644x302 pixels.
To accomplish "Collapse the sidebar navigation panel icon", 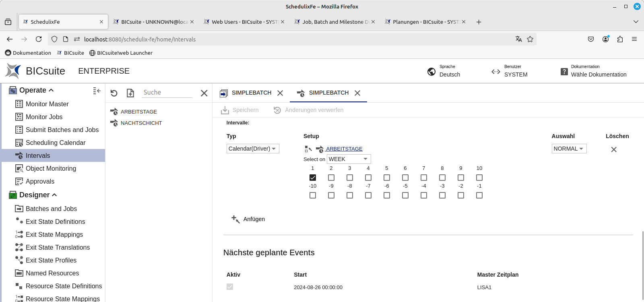I will 97,91.
